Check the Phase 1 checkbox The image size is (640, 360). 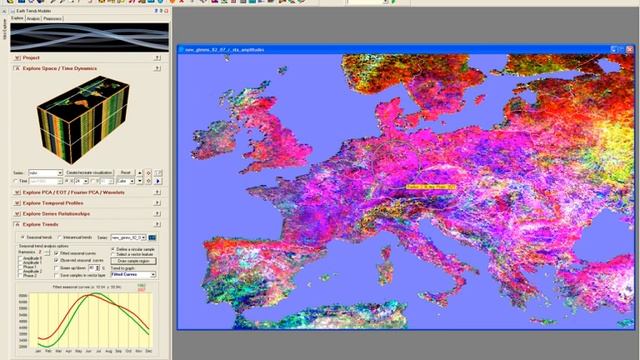point(20,267)
